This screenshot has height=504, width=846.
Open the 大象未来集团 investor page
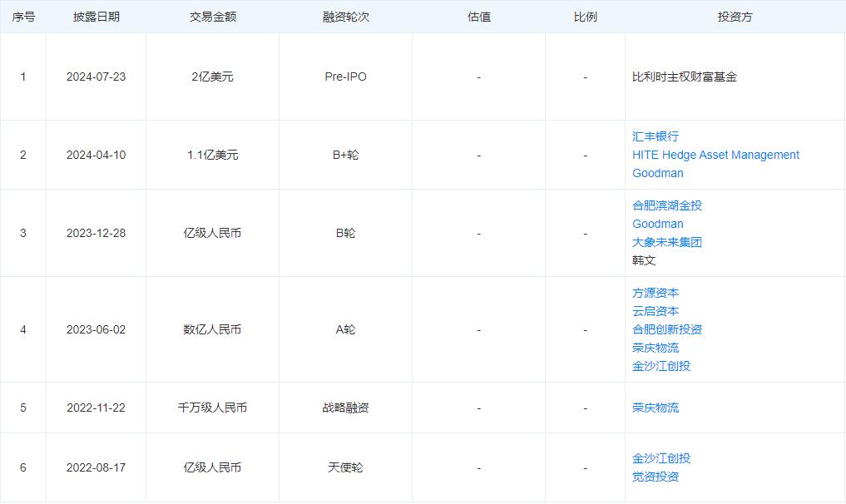pyautogui.click(x=667, y=242)
